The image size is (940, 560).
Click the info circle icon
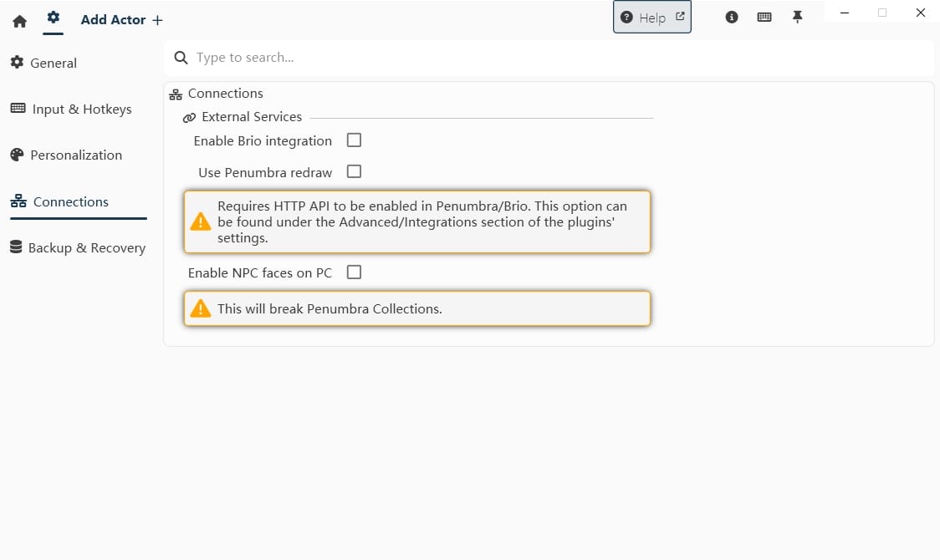732,17
